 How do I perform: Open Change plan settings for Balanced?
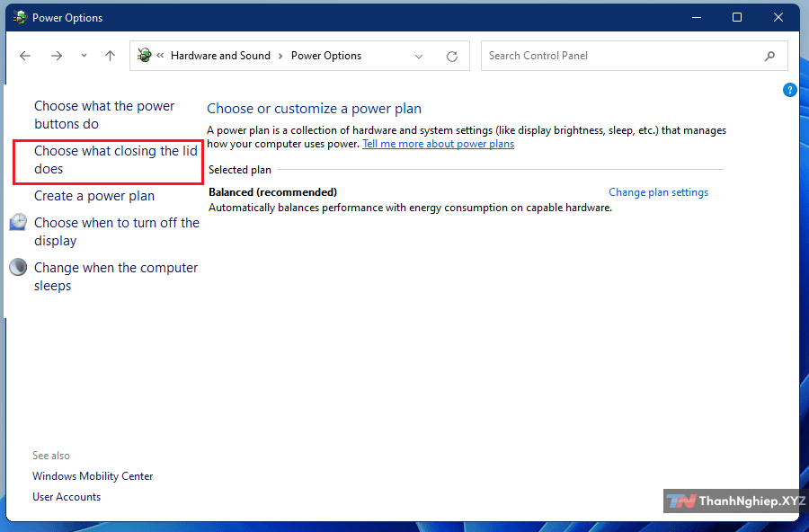point(658,192)
